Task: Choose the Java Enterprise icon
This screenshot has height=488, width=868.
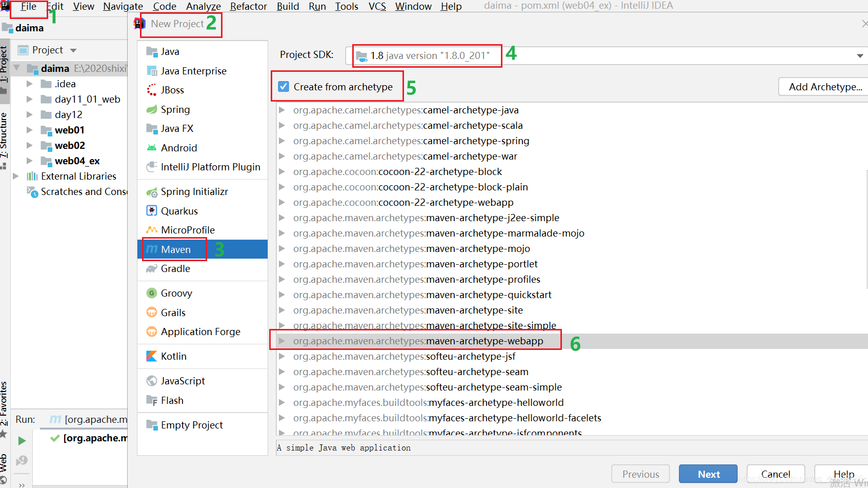Action: tap(152, 71)
